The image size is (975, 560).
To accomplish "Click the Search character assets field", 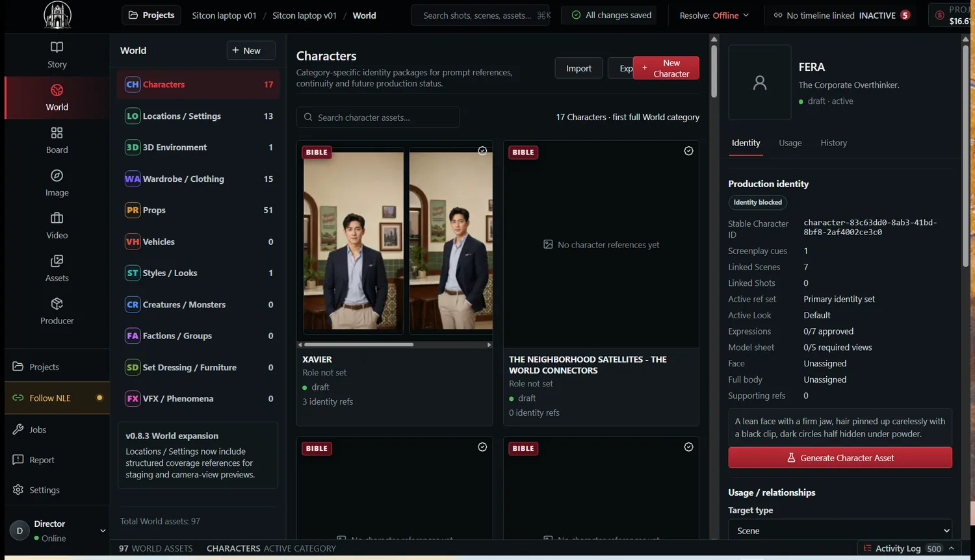I will 378,118.
